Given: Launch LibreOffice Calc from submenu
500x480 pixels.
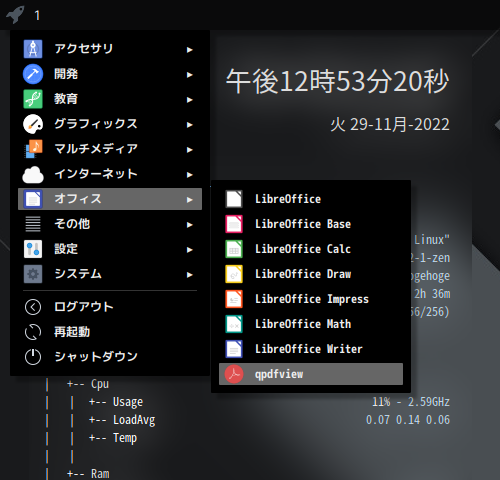Looking at the screenshot, I should (311, 249).
